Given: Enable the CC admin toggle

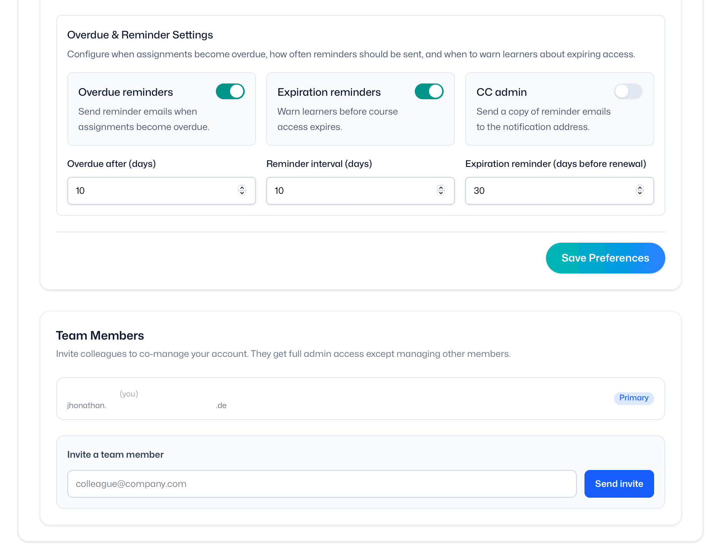Looking at the screenshot, I should [x=628, y=92].
